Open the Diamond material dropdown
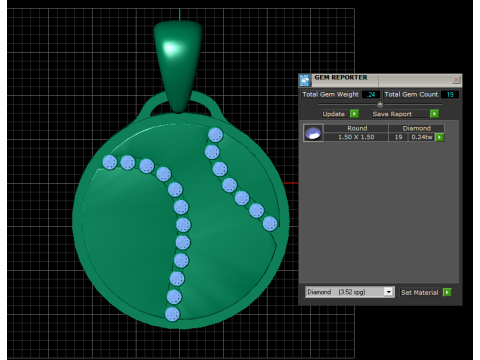Viewport: 480px width, 360px height. point(388,292)
